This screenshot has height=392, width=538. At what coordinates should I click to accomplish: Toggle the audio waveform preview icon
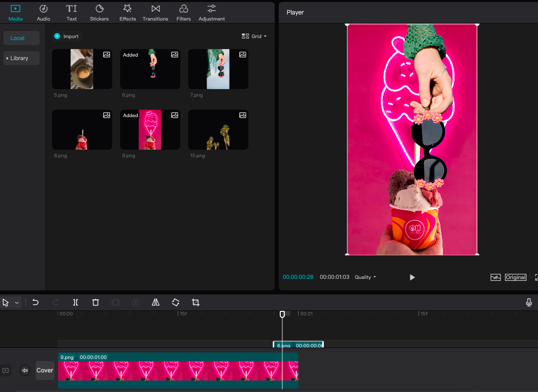(x=495, y=277)
